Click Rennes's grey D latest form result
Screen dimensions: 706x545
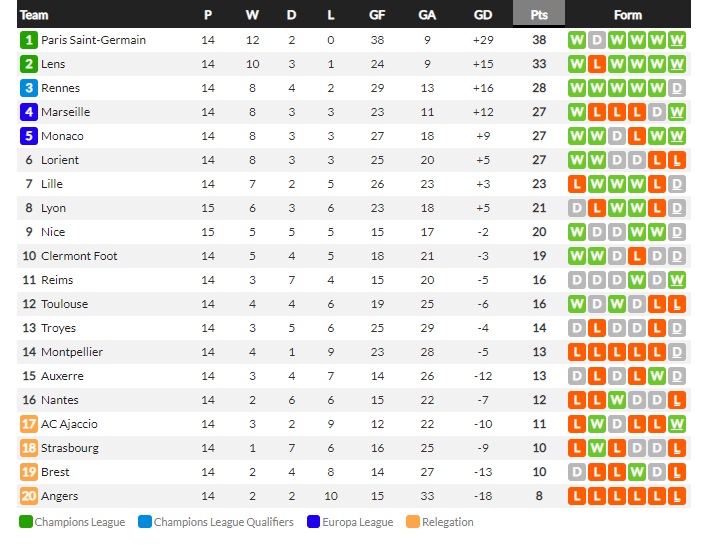point(677,88)
